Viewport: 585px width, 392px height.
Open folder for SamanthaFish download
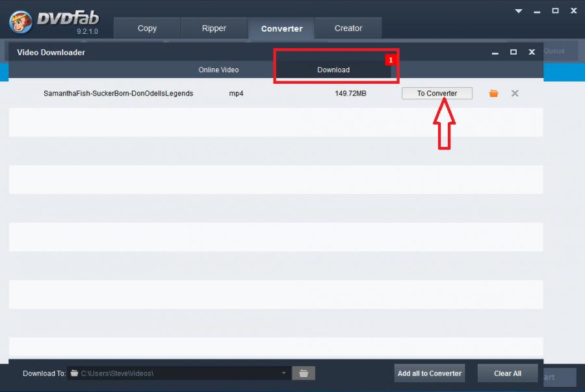tap(493, 93)
